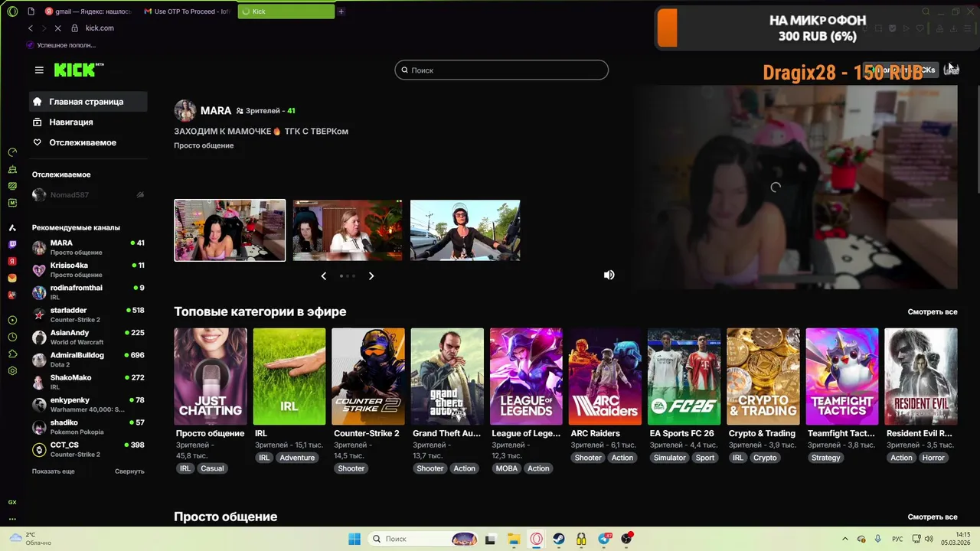
Task: Switch to Use OTP To Proceed tab
Action: click(x=188, y=11)
